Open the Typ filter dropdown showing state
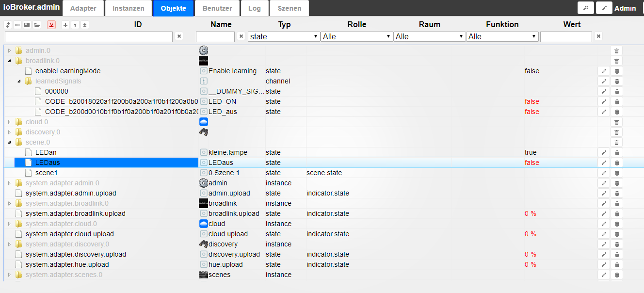The height and width of the screenshot is (293, 644). pos(284,36)
